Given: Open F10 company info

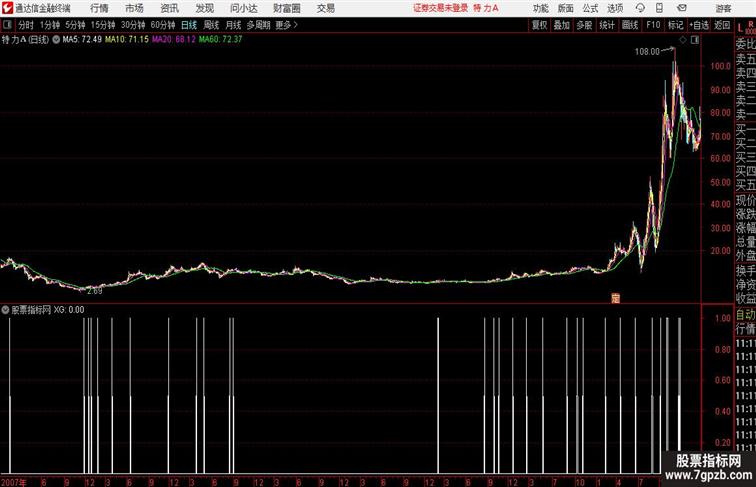Looking at the screenshot, I should pyautogui.click(x=653, y=25).
